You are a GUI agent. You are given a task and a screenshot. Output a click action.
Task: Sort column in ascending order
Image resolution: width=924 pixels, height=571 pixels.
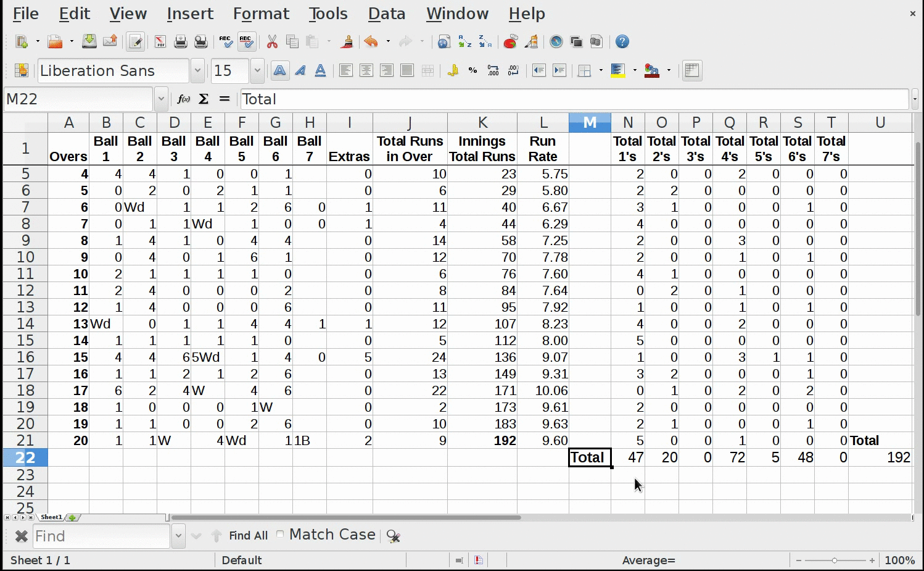click(x=464, y=42)
